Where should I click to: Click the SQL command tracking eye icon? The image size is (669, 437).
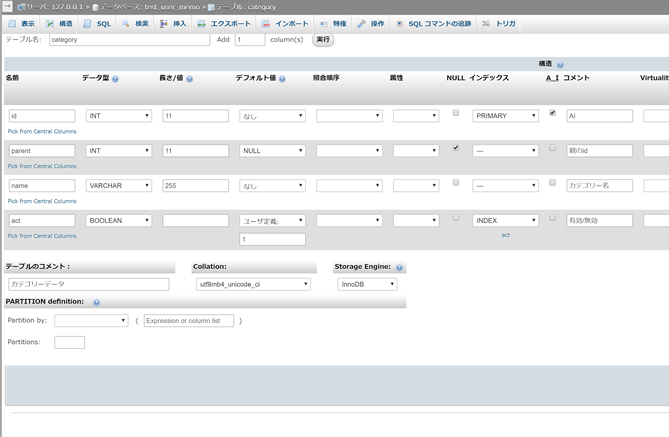click(x=399, y=24)
